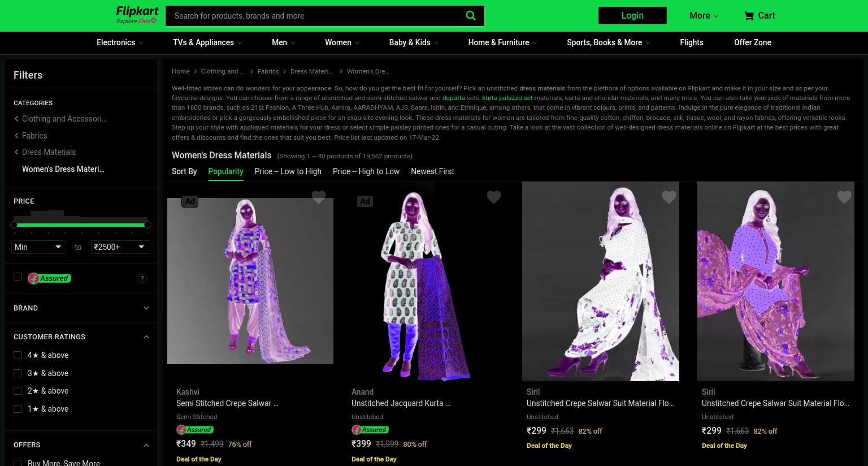Open the More dropdown in header

pyautogui.click(x=704, y=16)
